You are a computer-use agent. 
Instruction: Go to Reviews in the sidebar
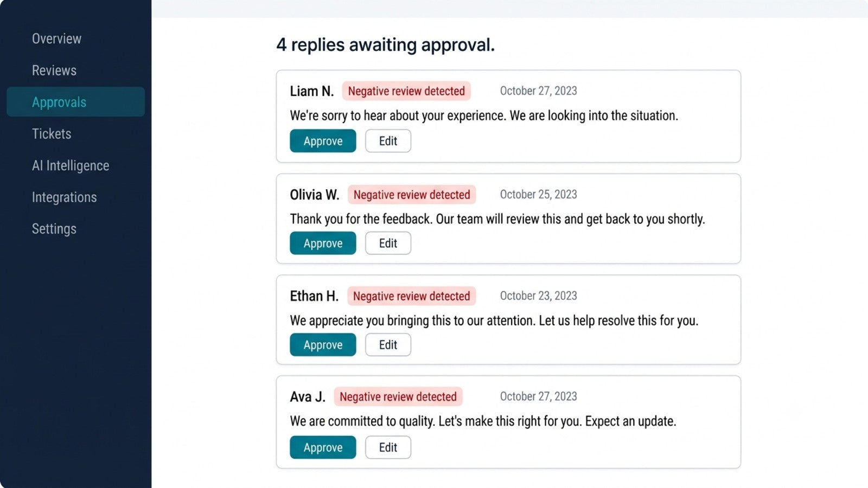[x=54, y=70]
